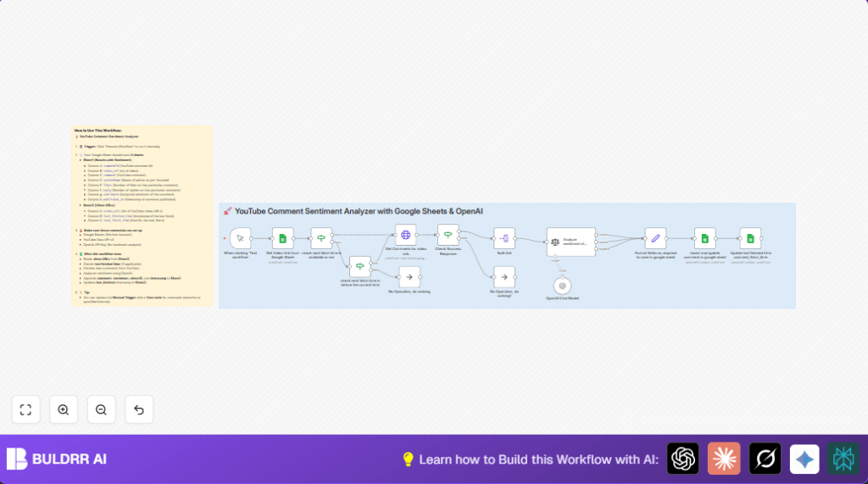Select the Split Out node

tap(504, 238)
